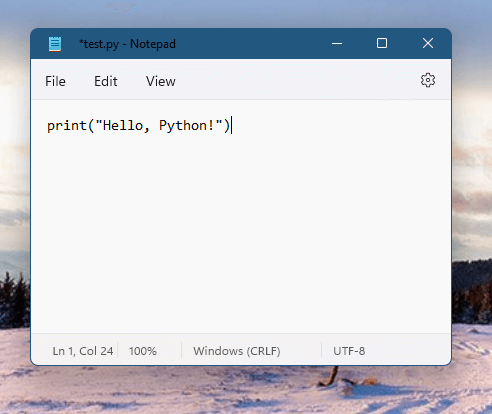Place cursor after the closing parenthesis
The width and height of the screenshot is (492, 414).
pyautogui.click(x=231, y=126)
